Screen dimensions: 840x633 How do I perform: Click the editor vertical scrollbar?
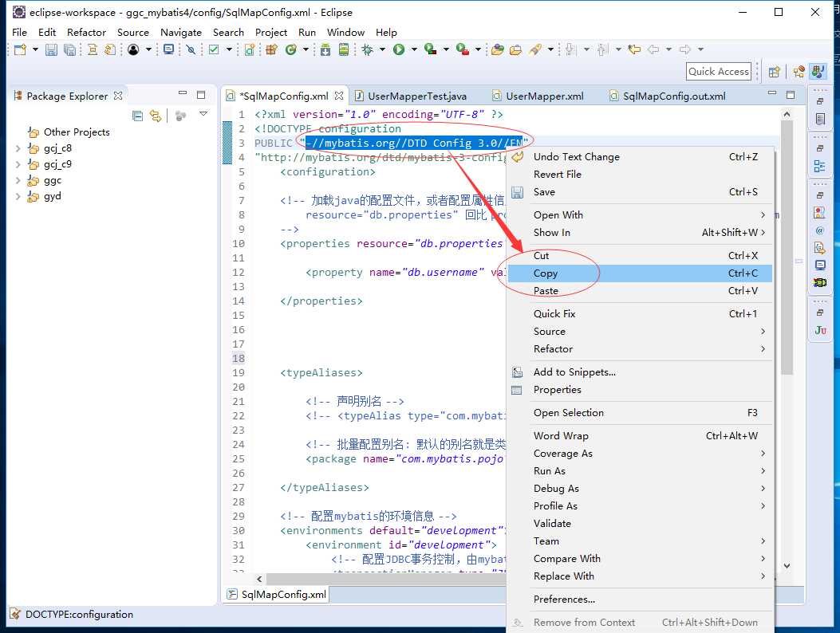[787, 246]
